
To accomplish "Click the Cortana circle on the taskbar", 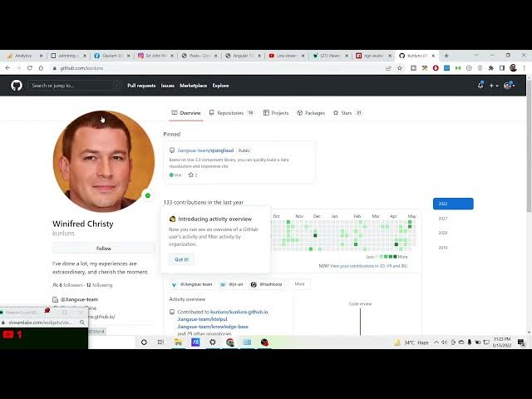I will [x=144, y=342].
